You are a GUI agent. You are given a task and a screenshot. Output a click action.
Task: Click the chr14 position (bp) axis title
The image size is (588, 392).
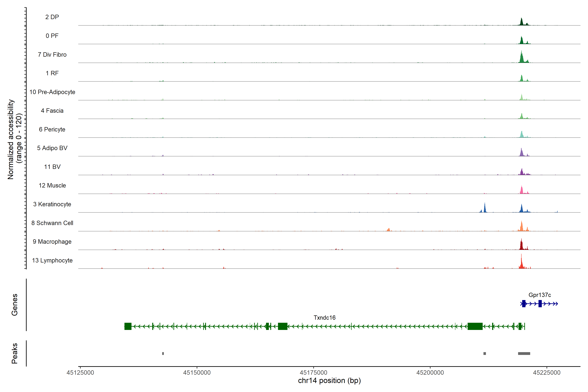[x=329, y=381]
